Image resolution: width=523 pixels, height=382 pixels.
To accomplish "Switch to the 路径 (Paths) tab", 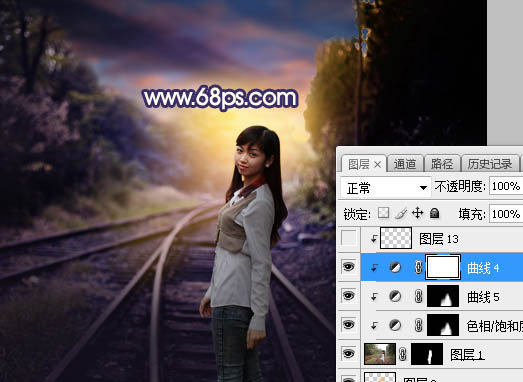I will point(442,164).
